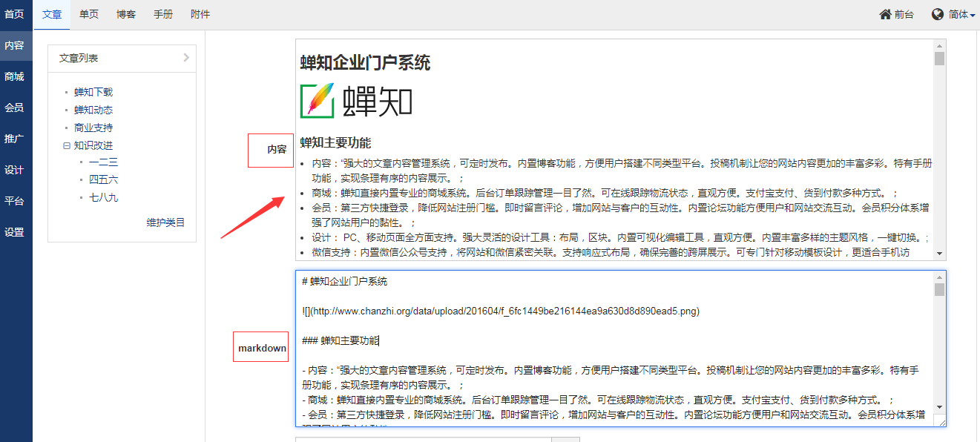Switch to the 博客 tab
The width and height of the screenshot is (980, 442).
[126, 14]
